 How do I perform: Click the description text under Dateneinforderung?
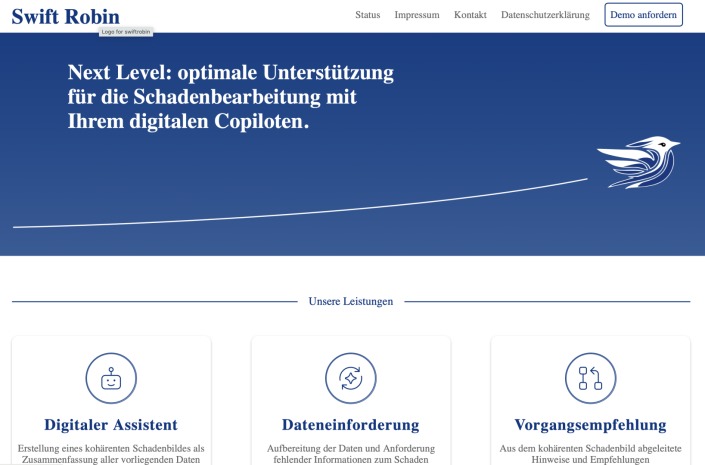pos(351,453)
